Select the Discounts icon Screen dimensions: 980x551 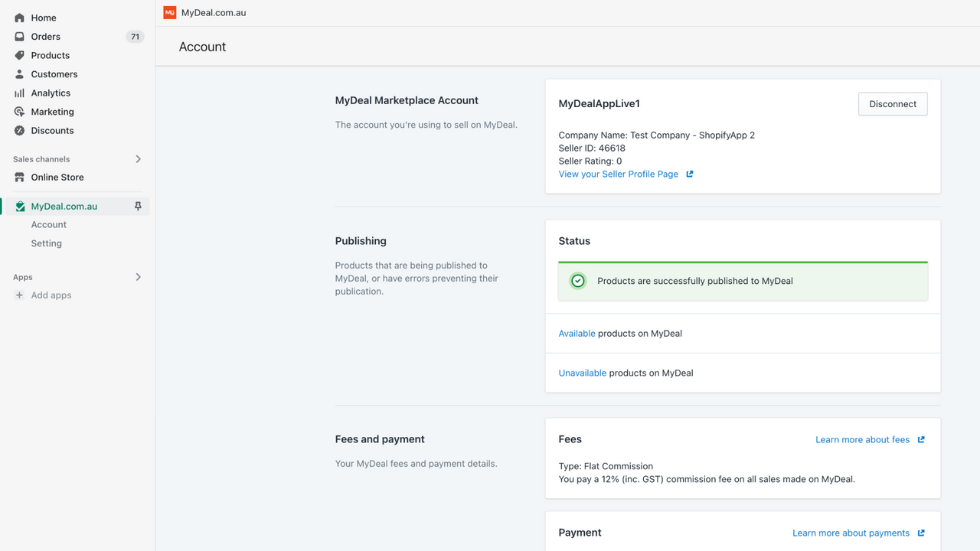point(18,130)
